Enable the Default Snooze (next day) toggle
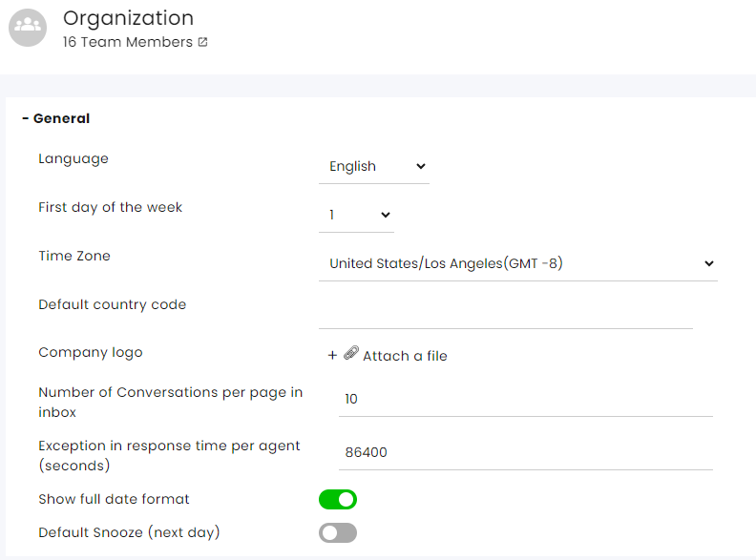This screenshot has width=756, height=560. tap(338, 533)
